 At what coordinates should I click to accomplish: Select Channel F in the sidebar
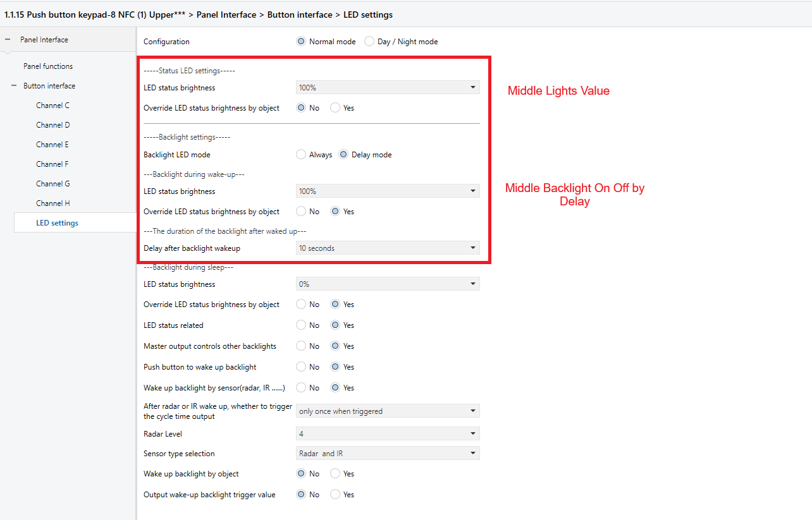52,164
